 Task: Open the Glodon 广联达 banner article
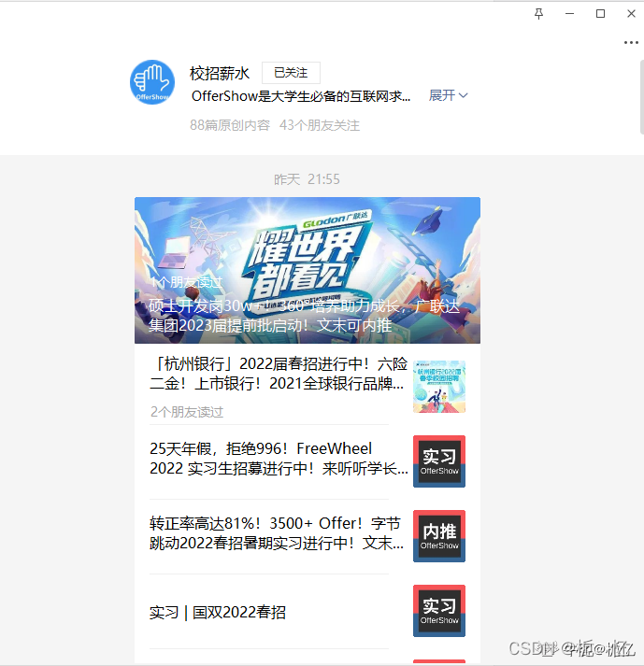[x=308, y=270]
